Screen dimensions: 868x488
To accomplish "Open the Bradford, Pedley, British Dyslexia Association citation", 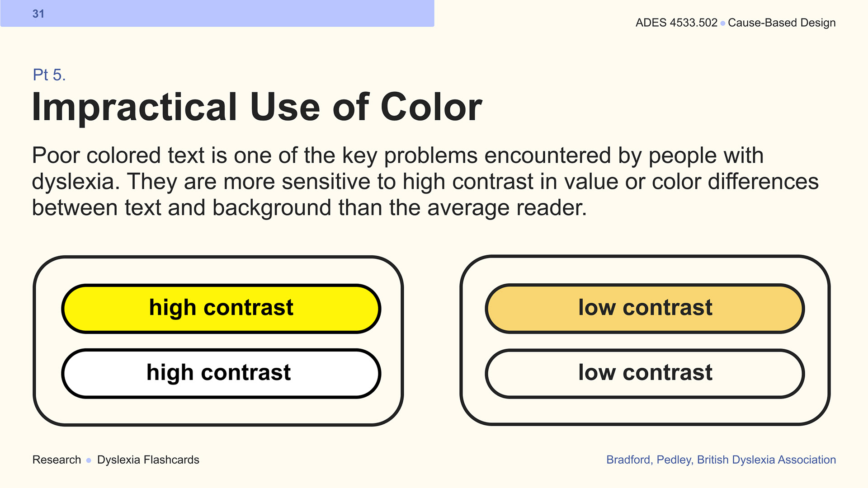I will pos(721,460).
